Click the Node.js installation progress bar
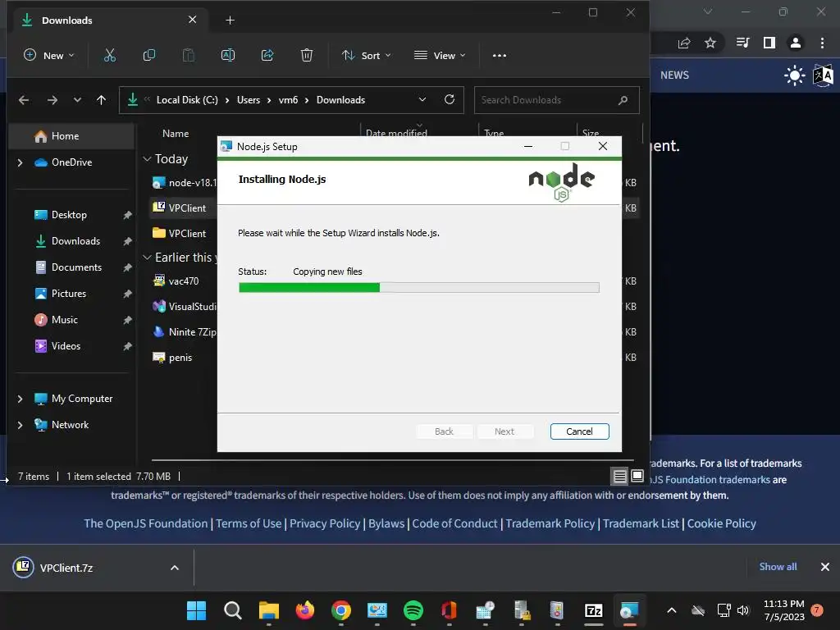The width and height of the screenshot is (840, 630). click(419, 288)
